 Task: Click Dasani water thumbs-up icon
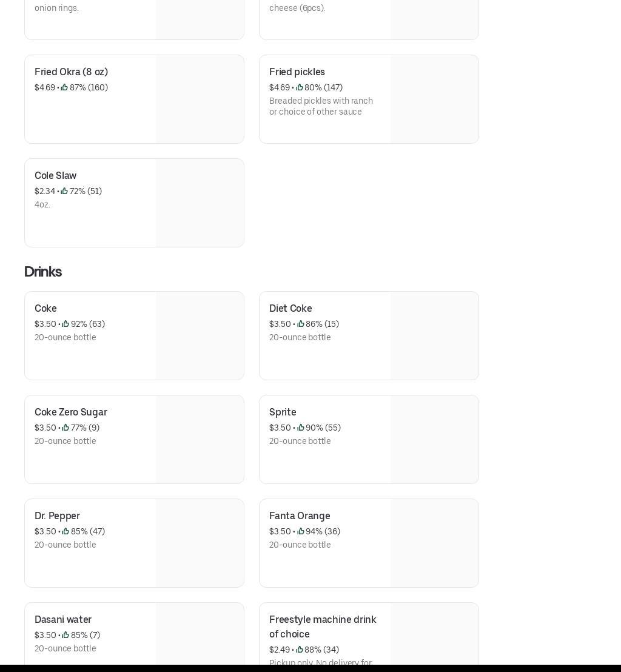click(65, 635)
